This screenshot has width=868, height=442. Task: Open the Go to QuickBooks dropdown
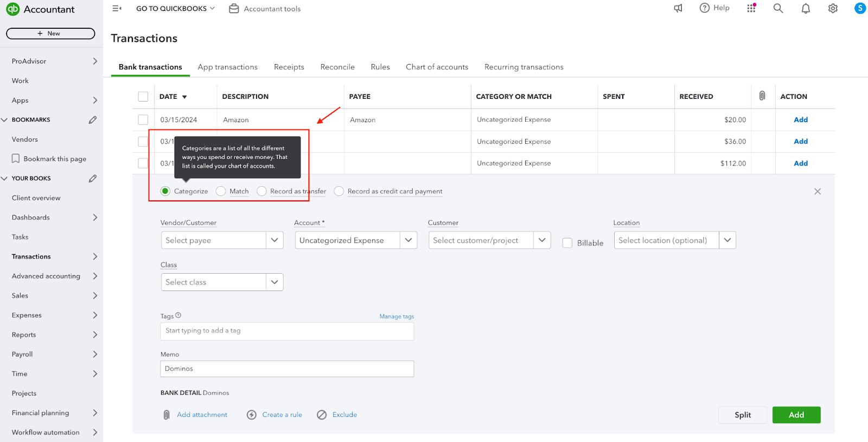click(175, 9)
